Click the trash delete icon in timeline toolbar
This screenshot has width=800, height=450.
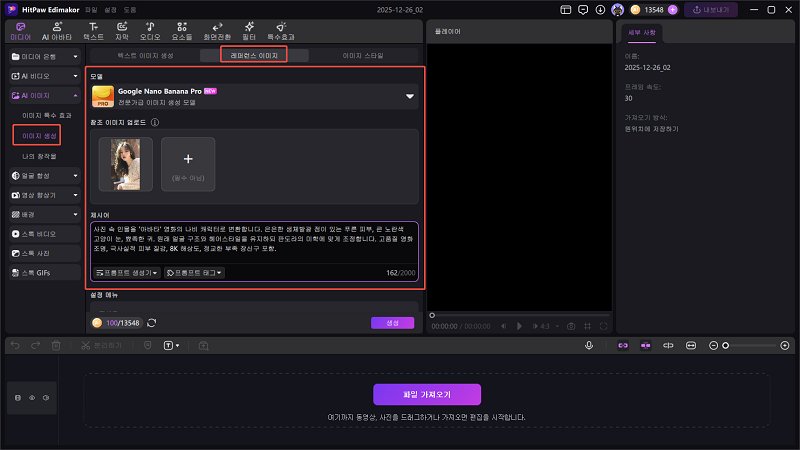[x=56, y=345]
